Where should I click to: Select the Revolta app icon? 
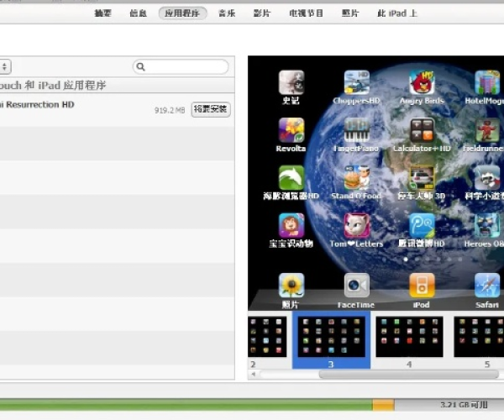click(291, 130)
